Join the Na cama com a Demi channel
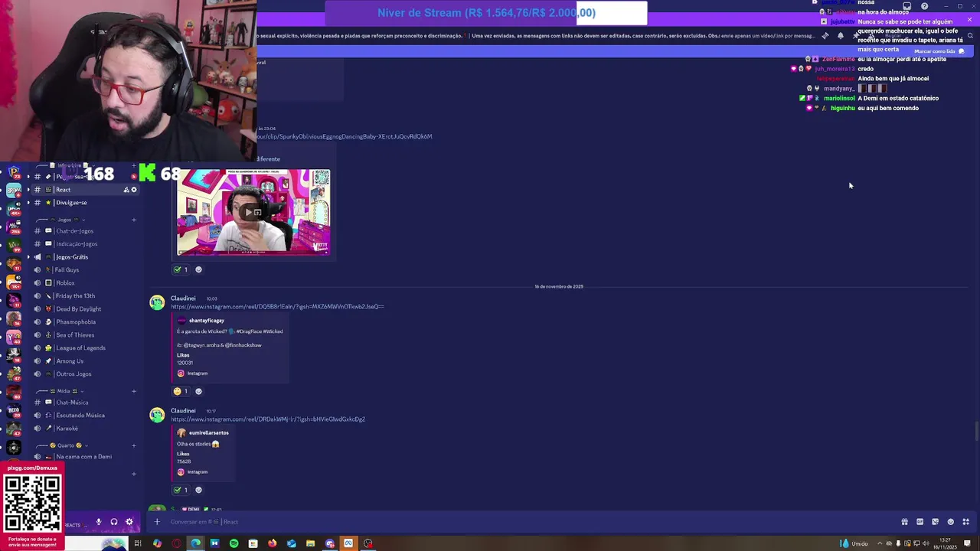 [83, 457]
